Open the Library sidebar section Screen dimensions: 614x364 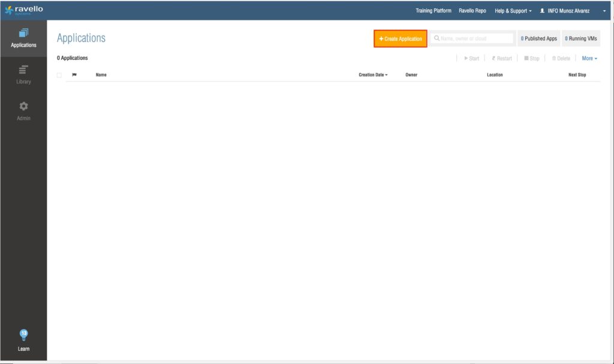point(23,75)
